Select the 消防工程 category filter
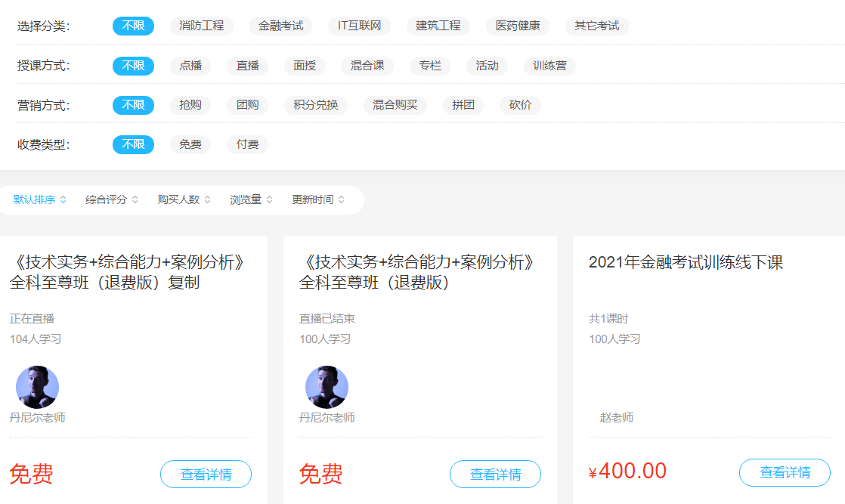This screenshot has height=504, width=845. pos(202,26)
